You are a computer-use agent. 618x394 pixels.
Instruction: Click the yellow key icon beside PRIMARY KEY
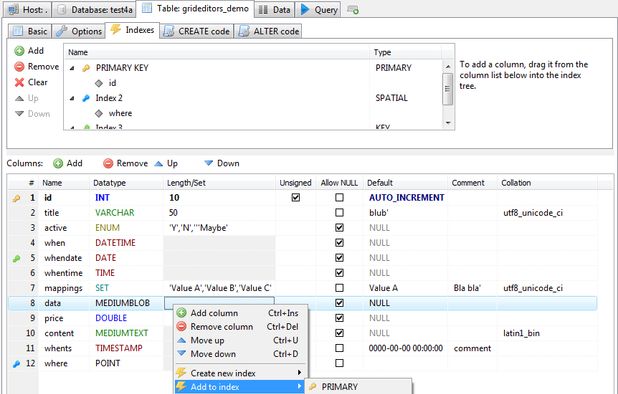point(86,68)
